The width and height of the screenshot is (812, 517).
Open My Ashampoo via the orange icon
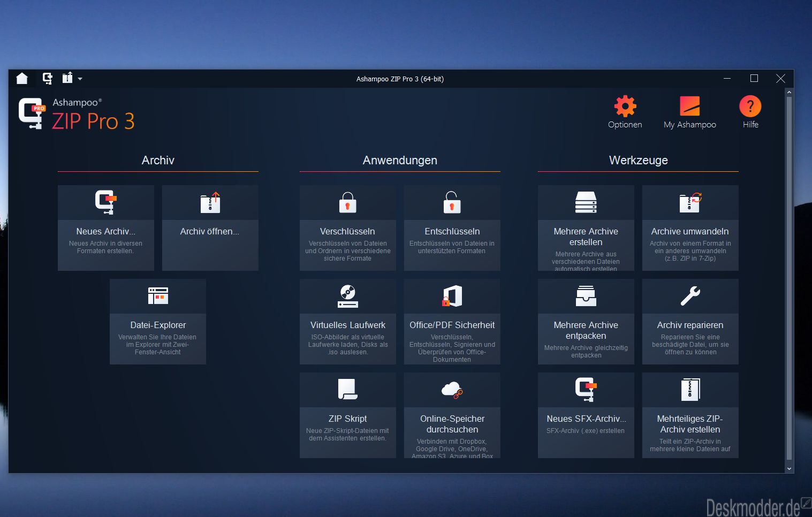[690, 106]
